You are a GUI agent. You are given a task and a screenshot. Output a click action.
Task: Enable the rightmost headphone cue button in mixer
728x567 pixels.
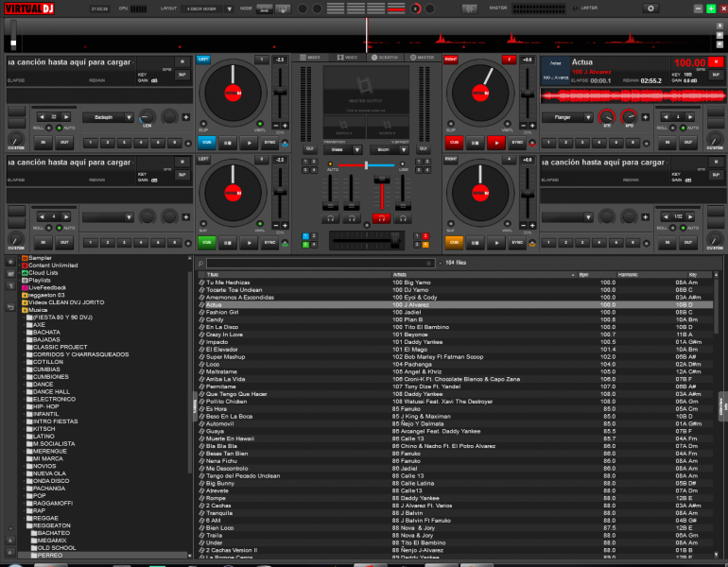click(403, 218)
